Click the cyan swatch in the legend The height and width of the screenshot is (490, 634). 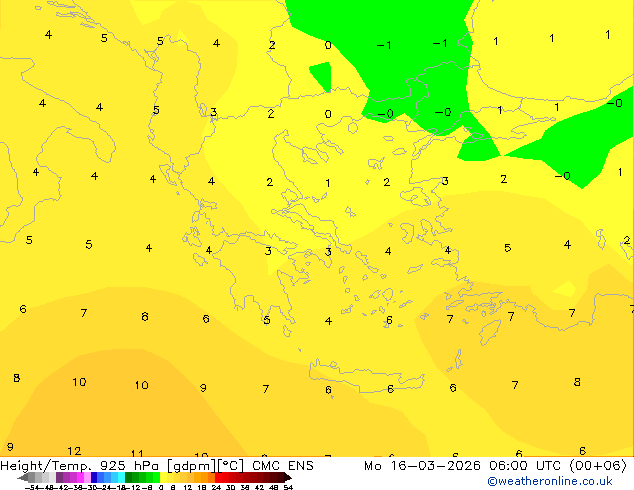click(x=121, y=477)
